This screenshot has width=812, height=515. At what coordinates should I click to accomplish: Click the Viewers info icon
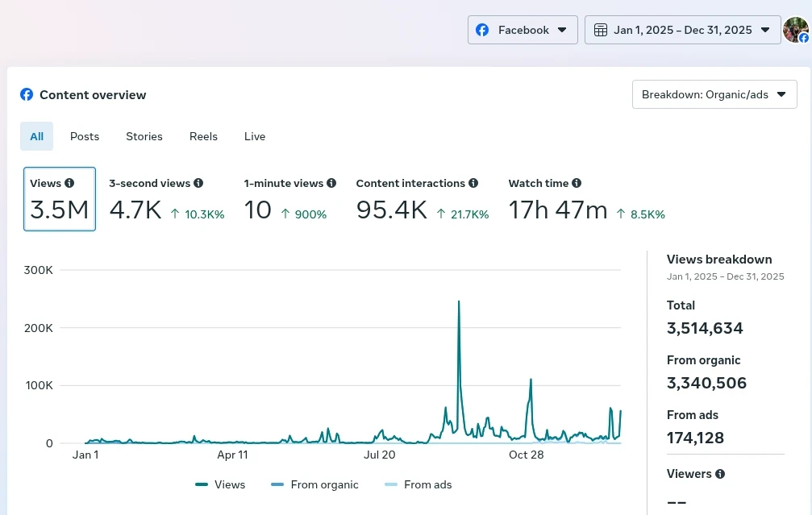[720, 474]
